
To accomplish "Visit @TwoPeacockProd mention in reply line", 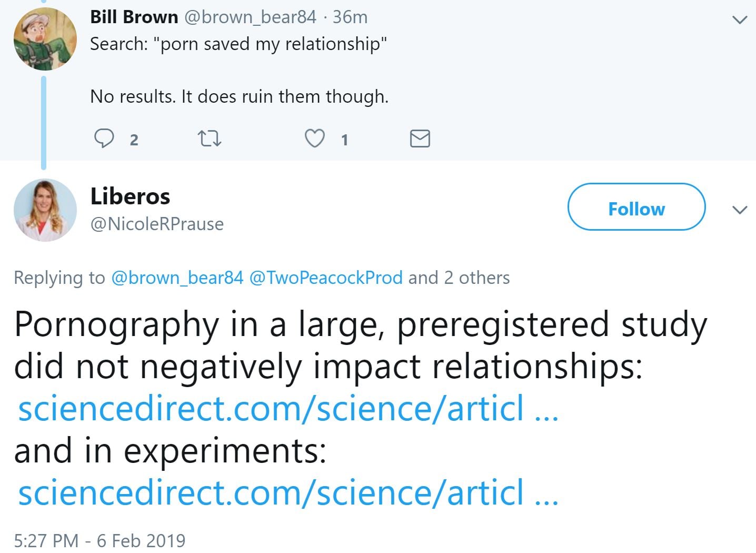I will click(325, 278).
